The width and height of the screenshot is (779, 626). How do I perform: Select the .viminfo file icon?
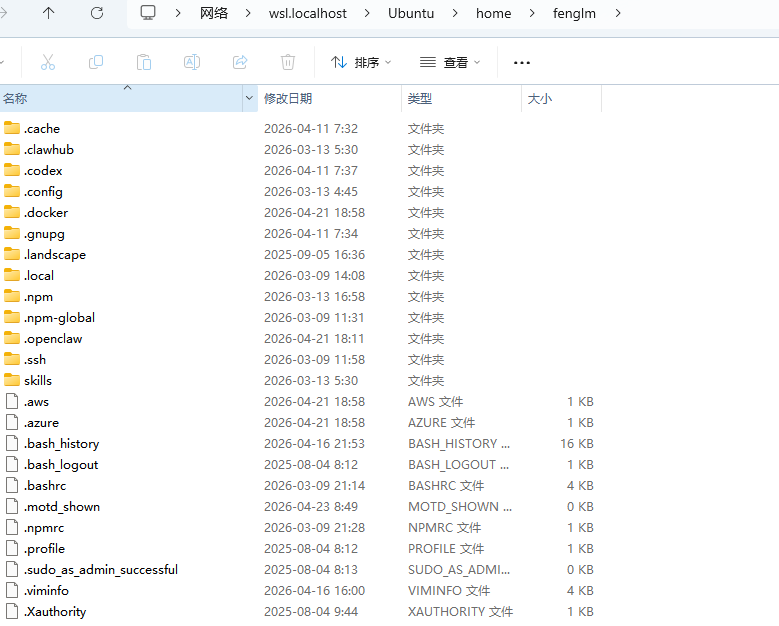click(x=12, y=590)
